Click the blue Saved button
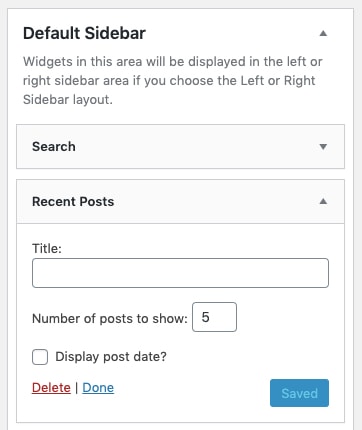This screenshot has width=362, height=430. click(299, 393)
